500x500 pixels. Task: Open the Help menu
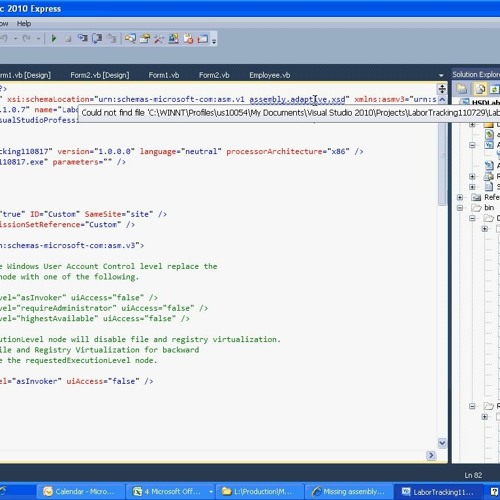click(x=24, y=24)
